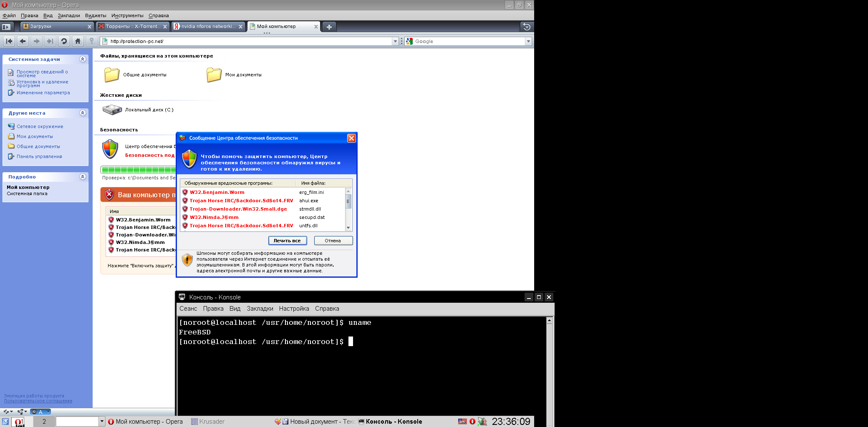Open taskbar combo box dropdown arrow
The width and height of the screenshot is (868, 427).
101,422
